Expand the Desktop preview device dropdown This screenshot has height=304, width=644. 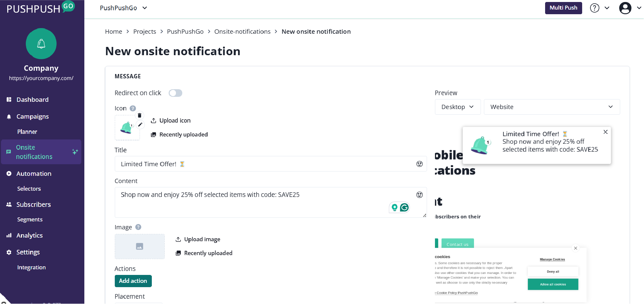pos(457,107)
